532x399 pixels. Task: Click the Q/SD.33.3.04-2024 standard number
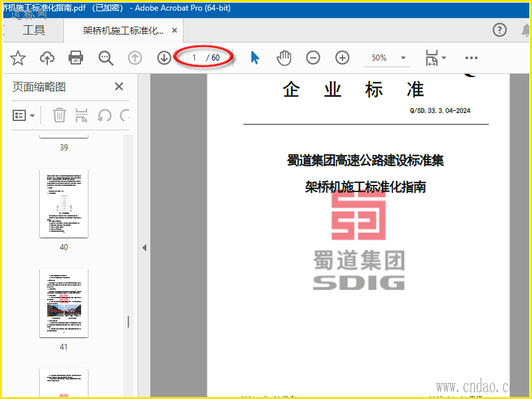440,110
